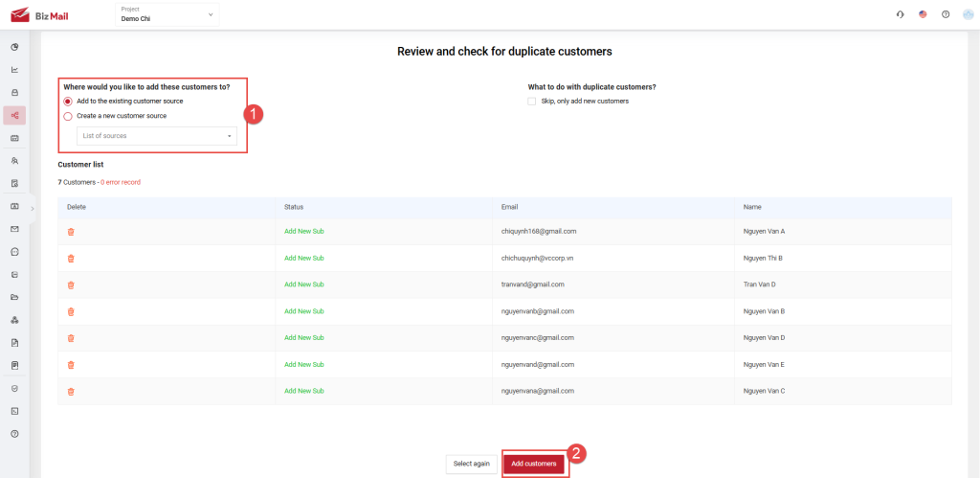Enable 'Skip, only add new customers' checkbox

coord(532,101)
